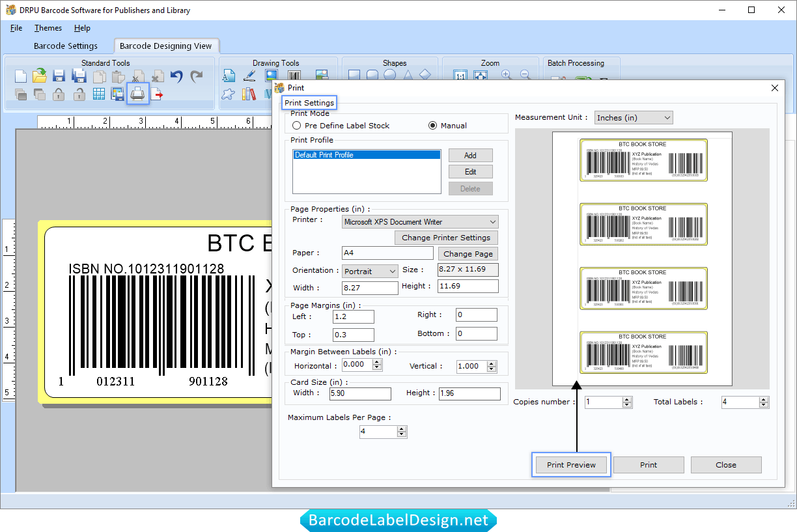Screen dimensions: 797x532
Task: Click the Top margin input field
Action: [354, 335]
